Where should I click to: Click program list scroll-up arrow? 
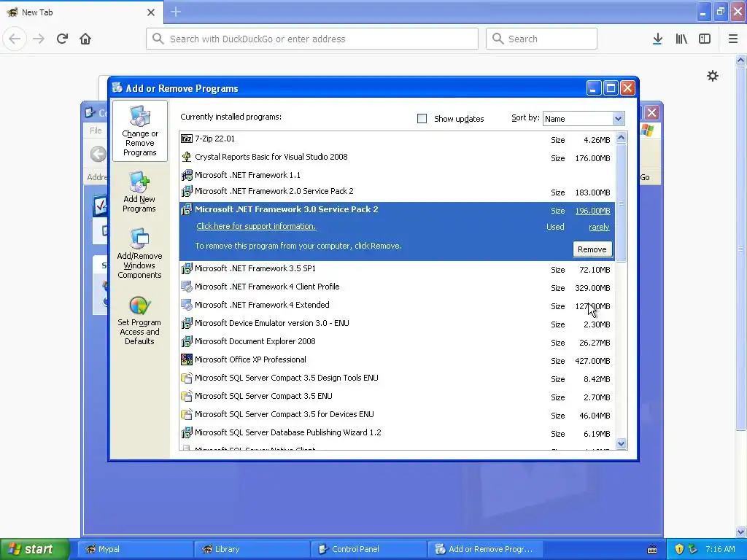tap(621, 138)
